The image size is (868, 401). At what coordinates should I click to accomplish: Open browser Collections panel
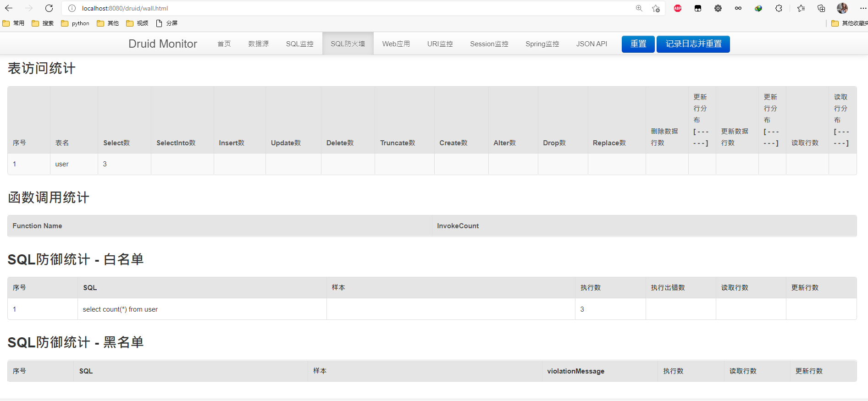(821, 8)
